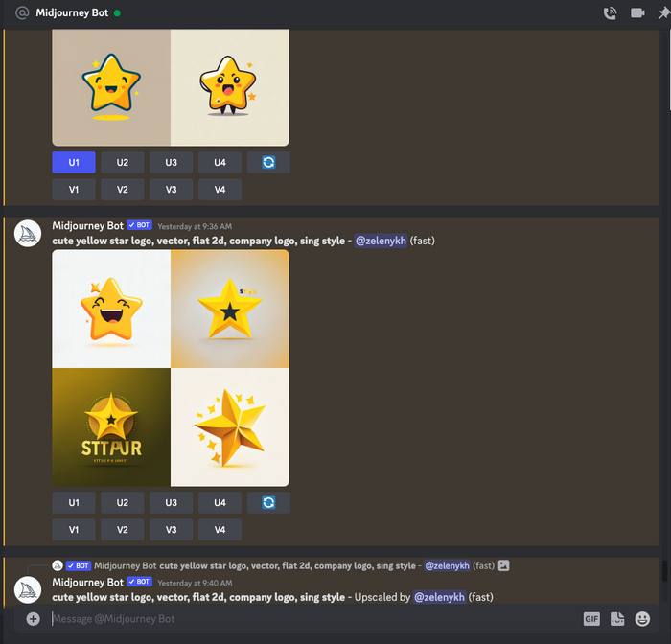Click the chat scrollbar on the right edge
Screen dimensions: 671x644
coord(664,571)
